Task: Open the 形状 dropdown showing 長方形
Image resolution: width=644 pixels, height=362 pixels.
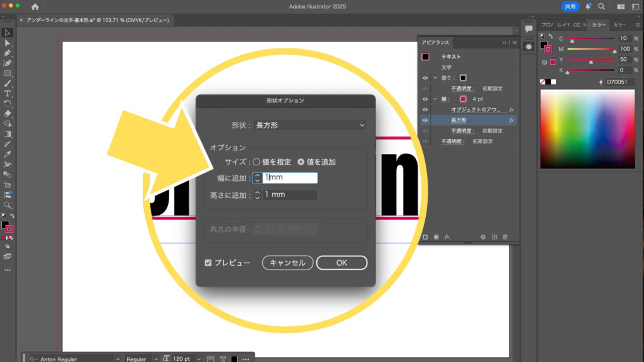Action: 309,126
